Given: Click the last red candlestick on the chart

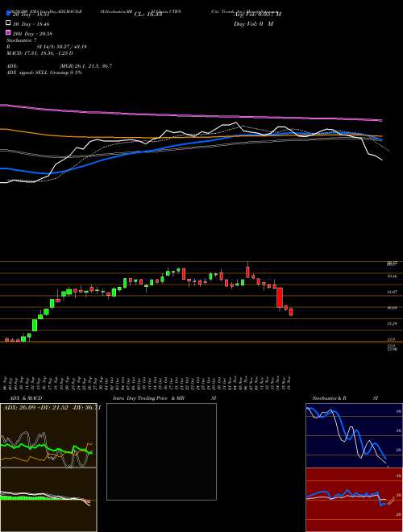Looking at the screenshot, I should [291, 312].
